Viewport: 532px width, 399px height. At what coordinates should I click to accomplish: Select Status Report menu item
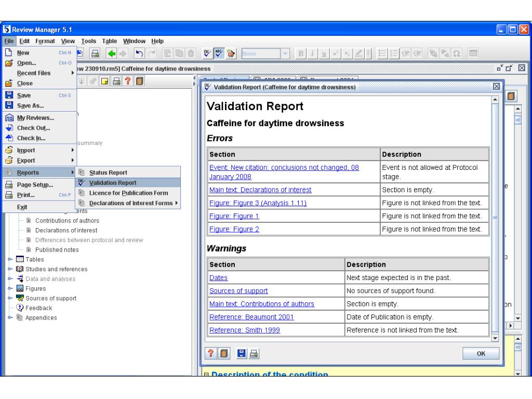[128, 172]
